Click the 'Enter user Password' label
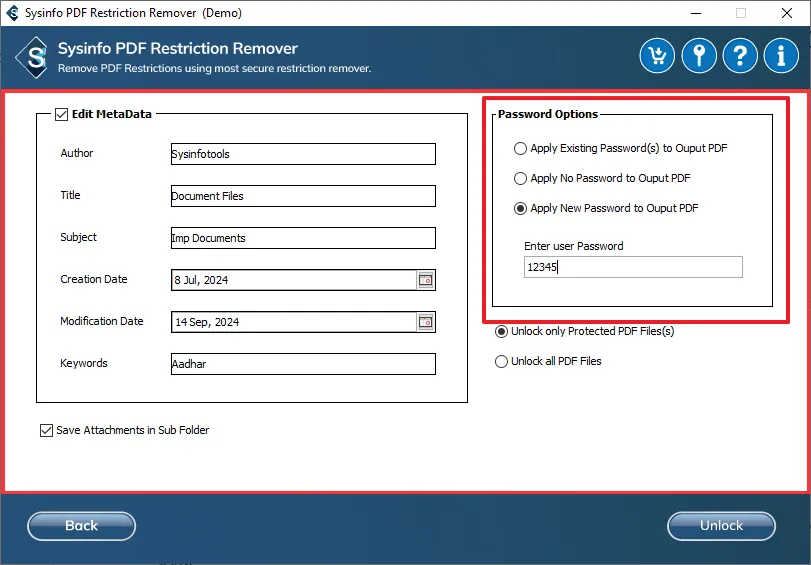This screenshot has width=811, height=565. click(574, 246)
